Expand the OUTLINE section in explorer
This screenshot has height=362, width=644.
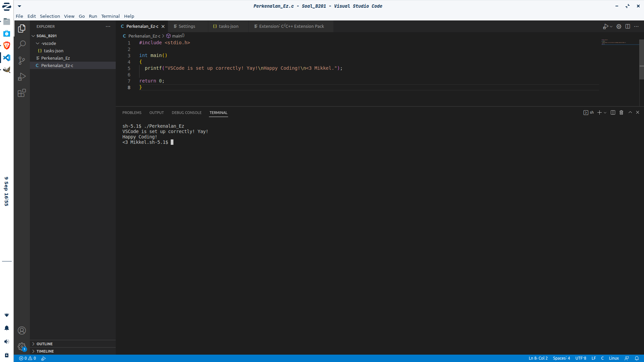(34, 344)
